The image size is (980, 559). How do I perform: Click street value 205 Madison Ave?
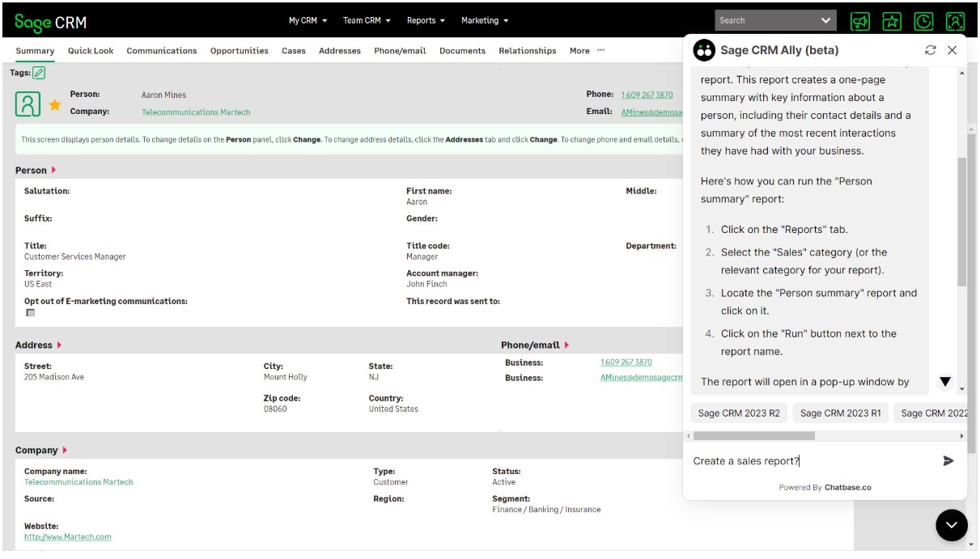click(x=54, y=377)
